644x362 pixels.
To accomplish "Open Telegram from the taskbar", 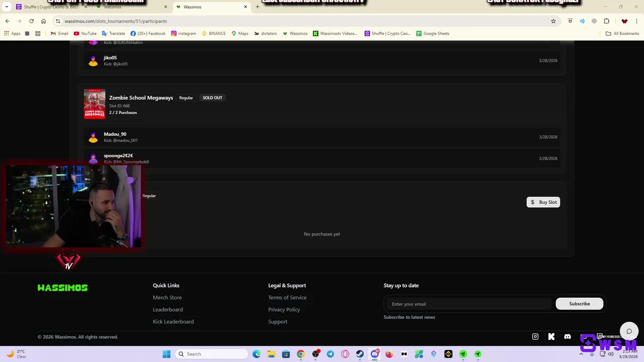I will click(x=330, y=354).
